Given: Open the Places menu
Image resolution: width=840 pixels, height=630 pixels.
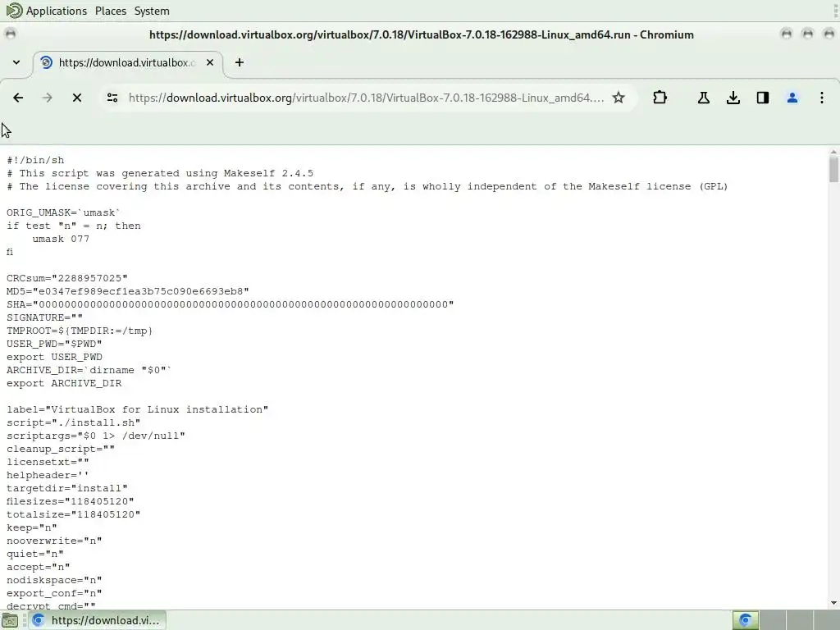Looking at the screenshot, I should pyautogui.click(x=111, y=11).
